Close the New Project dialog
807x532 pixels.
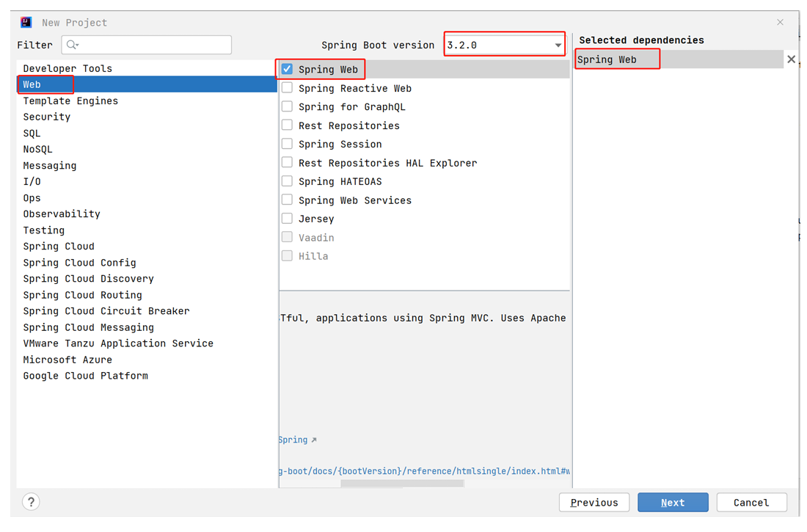(x=781, y=22)
